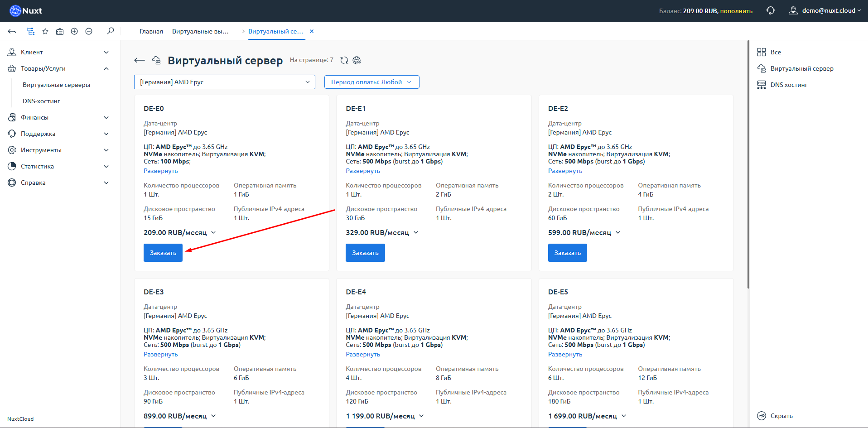Open the Период оплаты filter dropdown

(371, 82)
